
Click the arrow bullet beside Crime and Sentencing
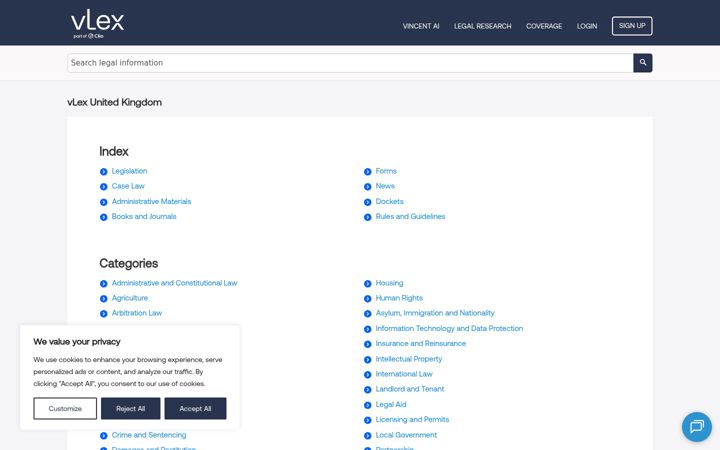[104, 436]
